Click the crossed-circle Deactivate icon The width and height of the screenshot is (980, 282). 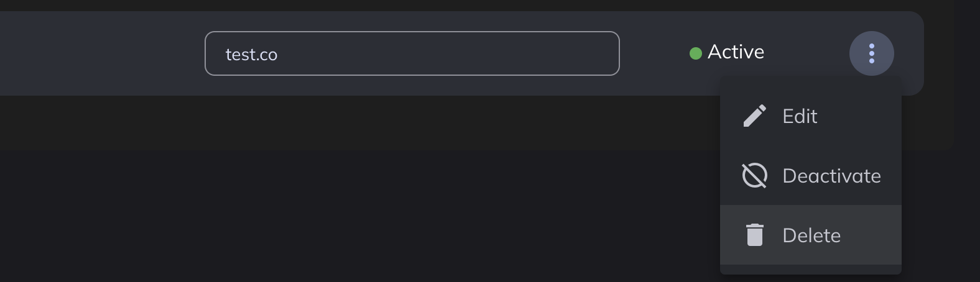click(754, 175)
